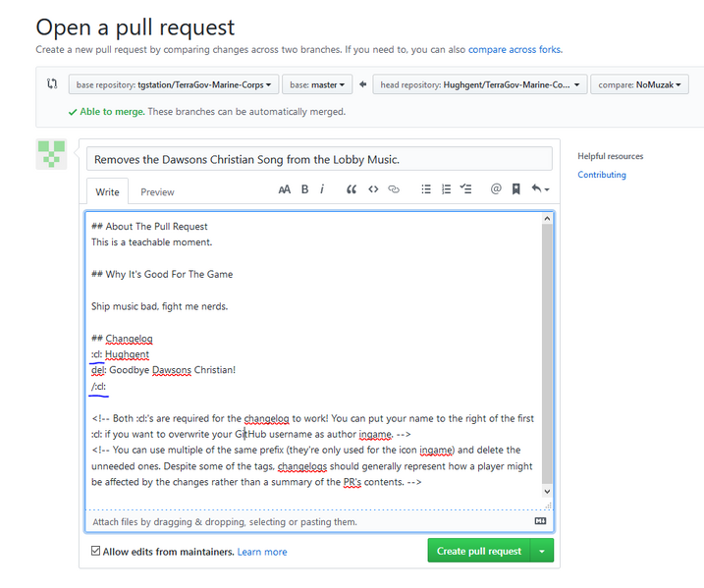704x588 pixels.
Task: Mention a user with @ icon
Action: pos(496,189)
